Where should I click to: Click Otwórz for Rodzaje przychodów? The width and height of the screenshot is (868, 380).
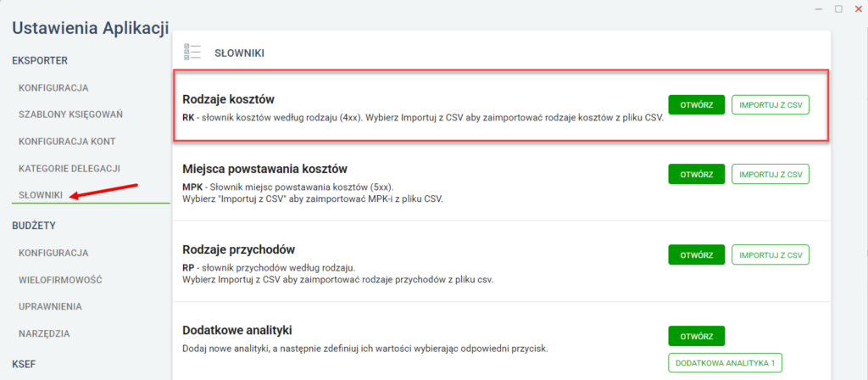697,254
